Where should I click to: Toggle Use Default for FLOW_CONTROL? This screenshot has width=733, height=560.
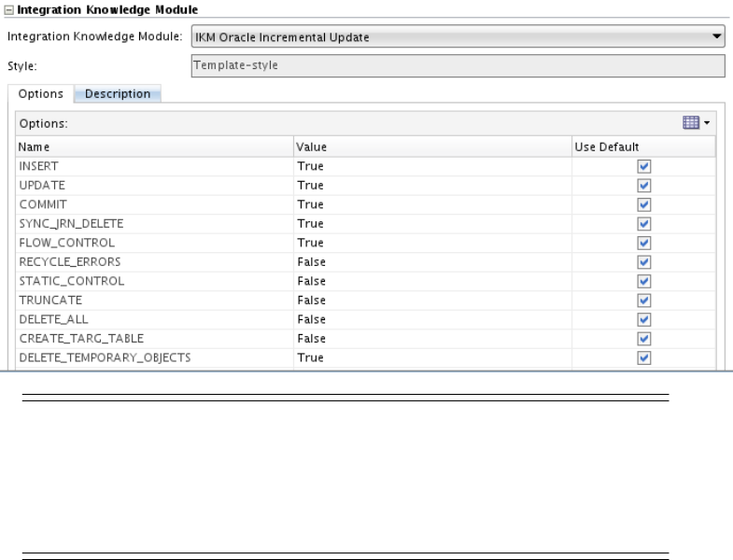[x=644, y=243]
